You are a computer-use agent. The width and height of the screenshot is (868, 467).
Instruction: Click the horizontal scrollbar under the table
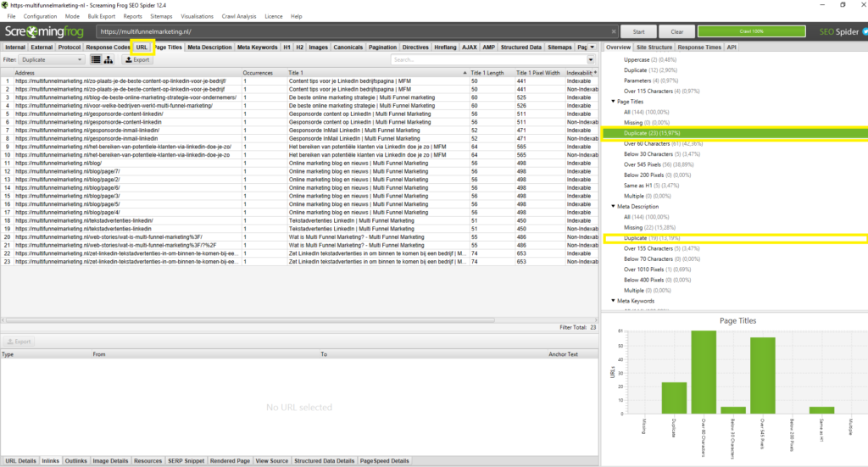pyautogui.click(x=250, y=320)
